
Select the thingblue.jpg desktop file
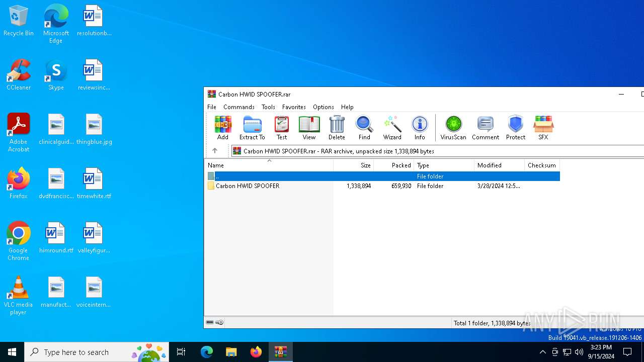click(x=94, y=130)
